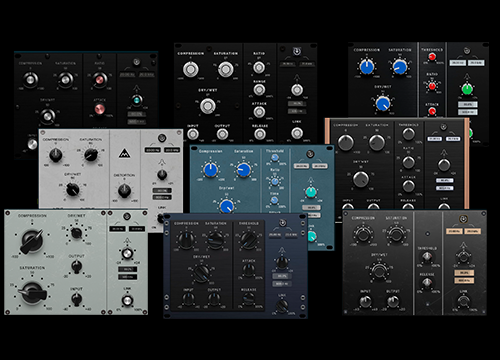This screenshot has width=500, height=360.
Task: Click Compression knob on light gray logo panel
Action: (56, 155)
